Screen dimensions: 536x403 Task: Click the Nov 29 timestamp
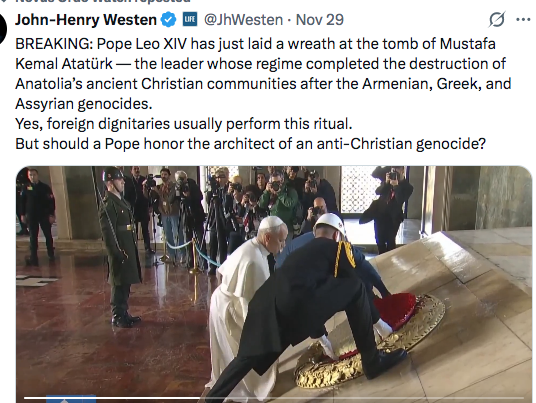pos(320,20)
